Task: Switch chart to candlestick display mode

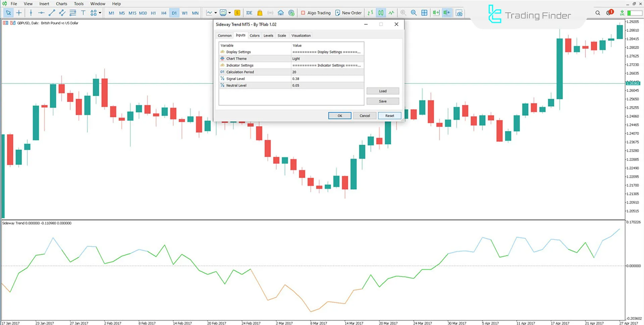Action: 381,12
